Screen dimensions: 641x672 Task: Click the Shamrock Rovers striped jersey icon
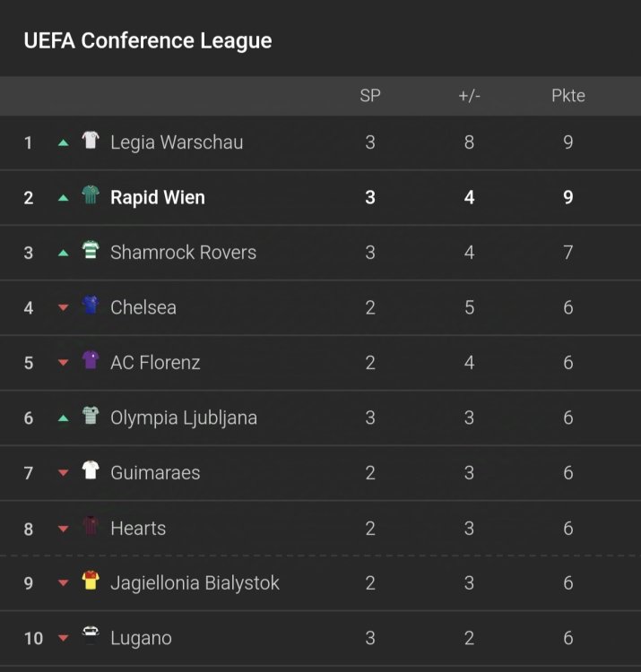91,251
